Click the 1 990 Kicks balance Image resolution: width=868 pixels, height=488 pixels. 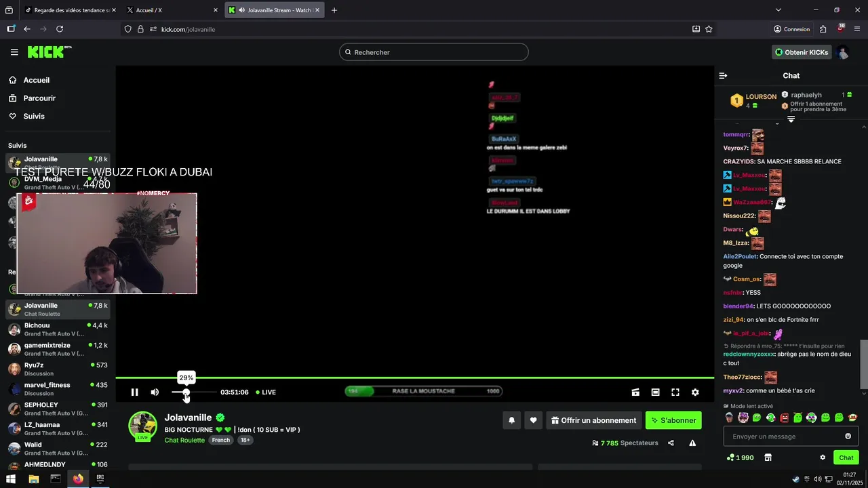coord(740,457)
